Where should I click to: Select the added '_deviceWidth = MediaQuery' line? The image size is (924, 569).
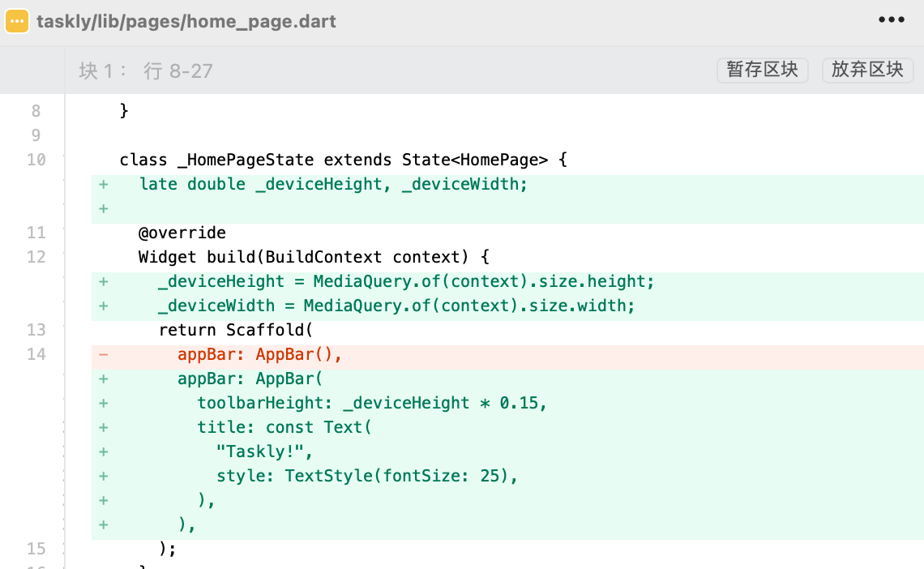[396, 306]
